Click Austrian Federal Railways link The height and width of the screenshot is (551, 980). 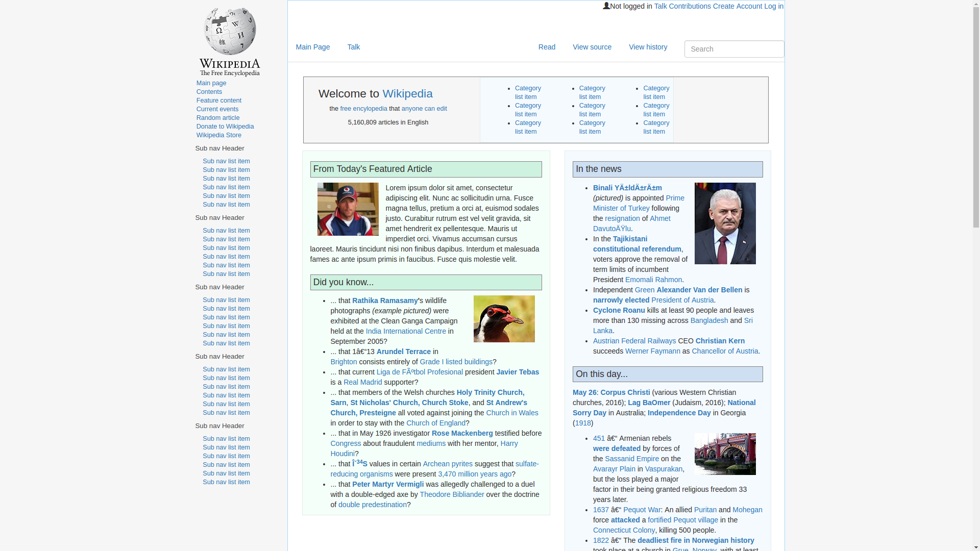coord(634,341)
